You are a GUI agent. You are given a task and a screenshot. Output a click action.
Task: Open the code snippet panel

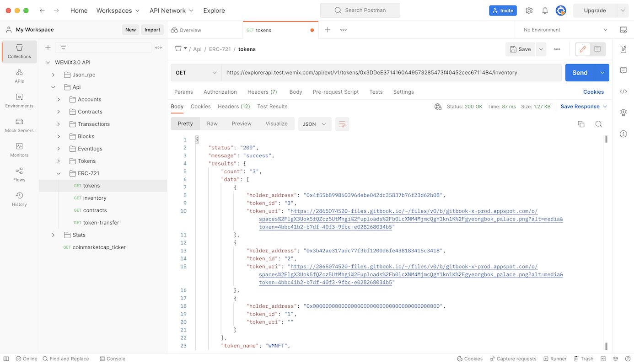tap(623, 91)
